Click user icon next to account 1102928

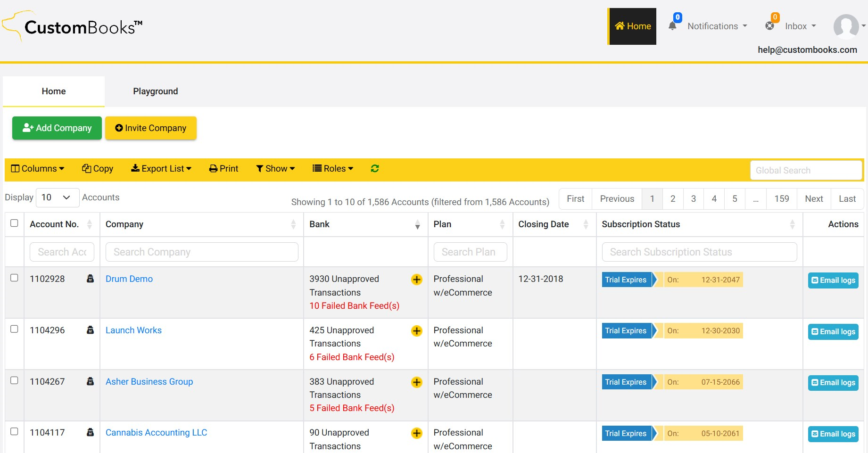[90, 279]
